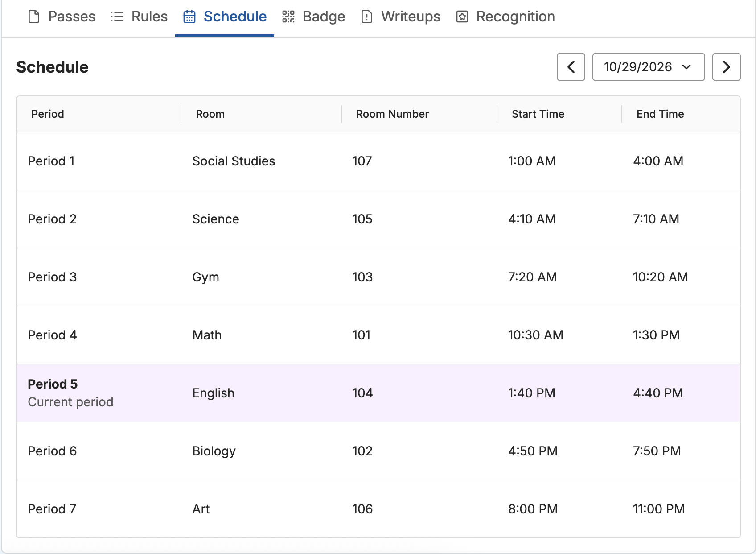Click the 4:50 PM start time

coord(533,451)
